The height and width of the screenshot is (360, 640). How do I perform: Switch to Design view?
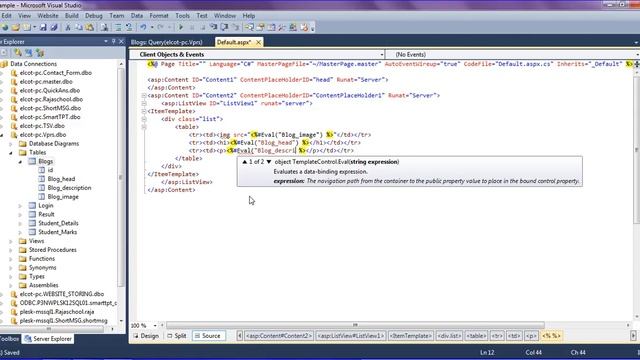click(x=146, y=336)
